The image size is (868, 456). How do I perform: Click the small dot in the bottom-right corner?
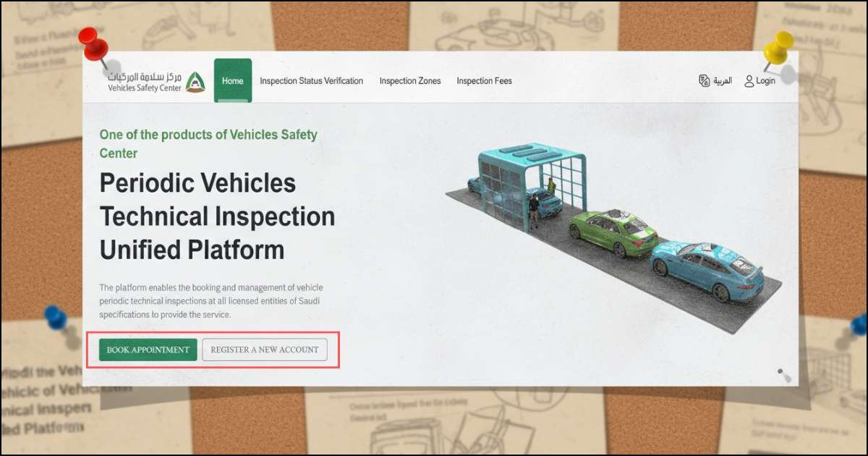pos(780,372)
